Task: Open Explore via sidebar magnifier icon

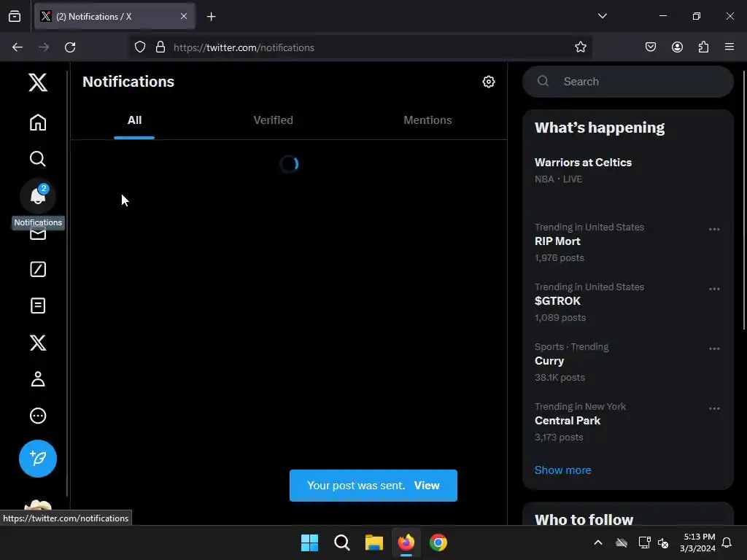Action: (x=38, y=158)
